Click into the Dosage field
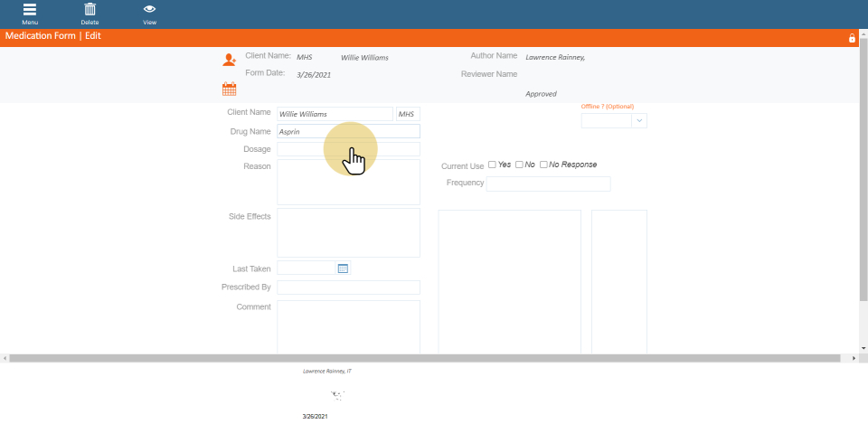868x424 pixels. click(348, 149)
